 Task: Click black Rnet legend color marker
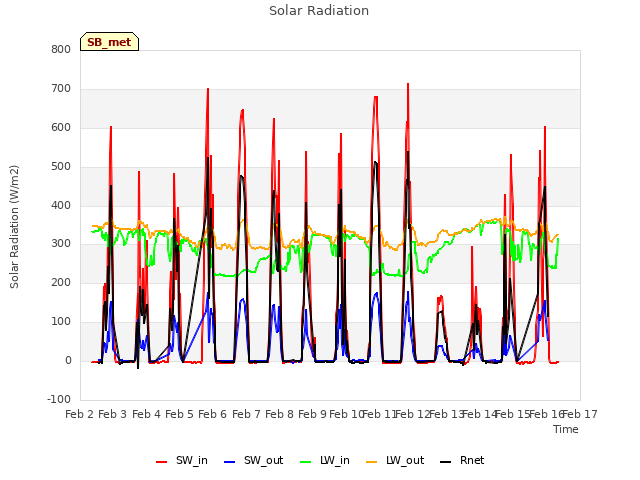[x=446, y=462]
